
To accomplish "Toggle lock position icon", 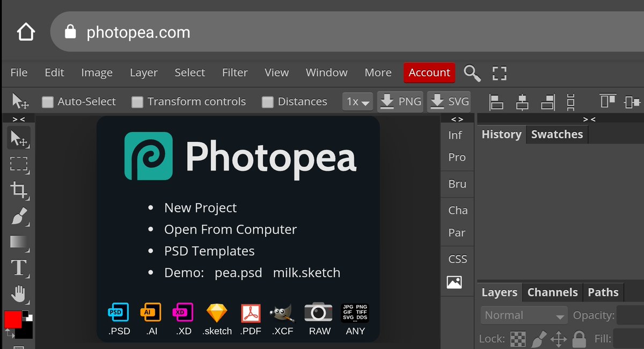I will pyautogui.click(x=559, y=339).
